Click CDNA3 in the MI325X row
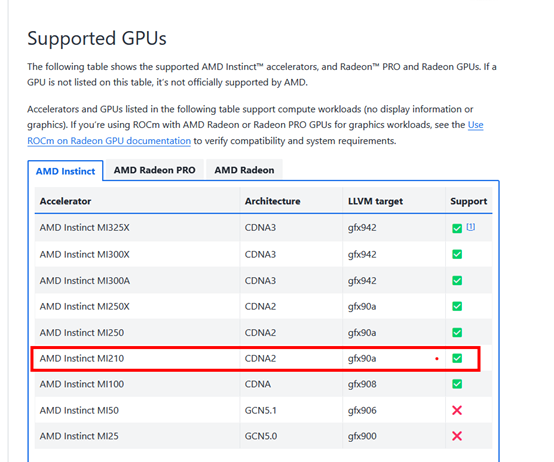Screen dimensions: 554x462 (260, 227)
